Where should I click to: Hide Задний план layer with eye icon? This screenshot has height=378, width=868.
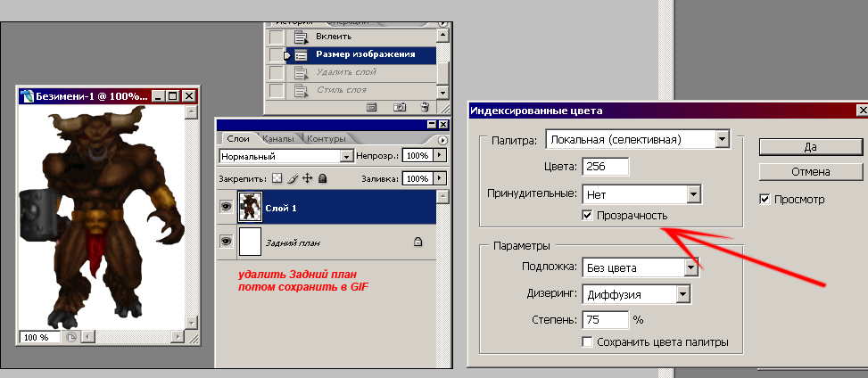226,242
